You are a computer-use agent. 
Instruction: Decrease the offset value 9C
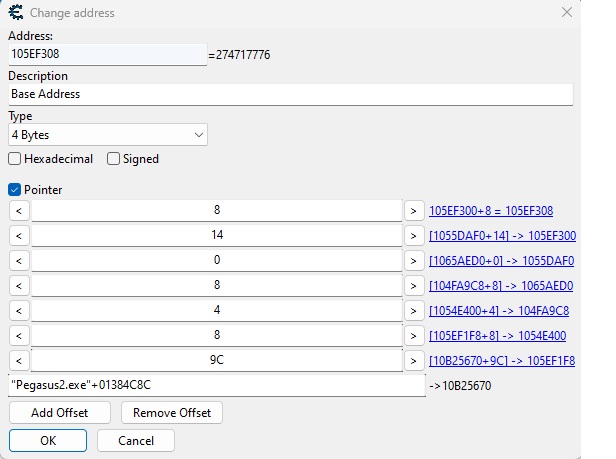[19, 360]
